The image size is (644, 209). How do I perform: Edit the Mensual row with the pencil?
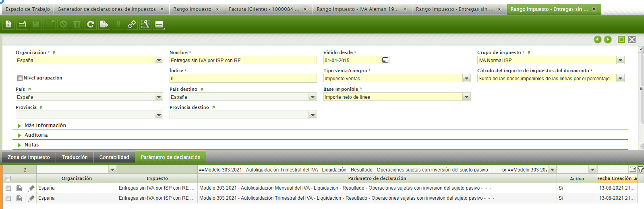click(31, 188)
